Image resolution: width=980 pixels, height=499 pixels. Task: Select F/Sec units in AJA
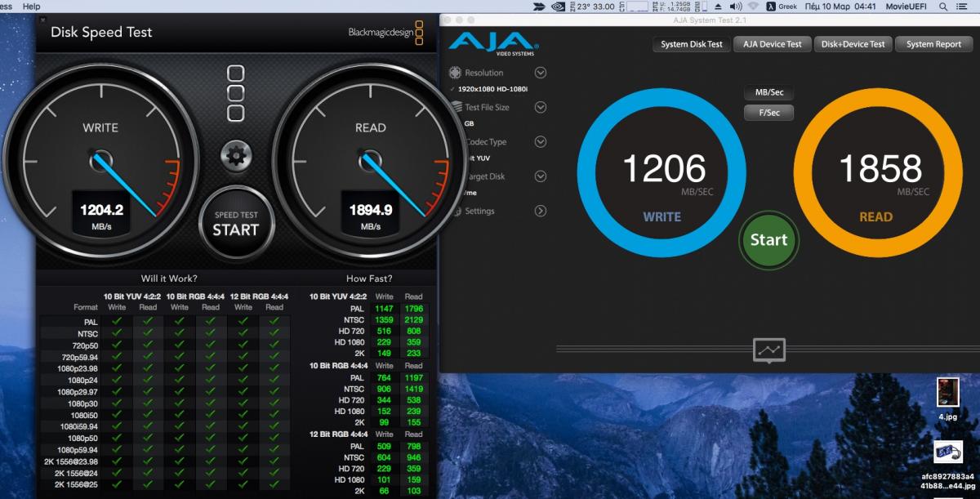click(x=768, y=113)
